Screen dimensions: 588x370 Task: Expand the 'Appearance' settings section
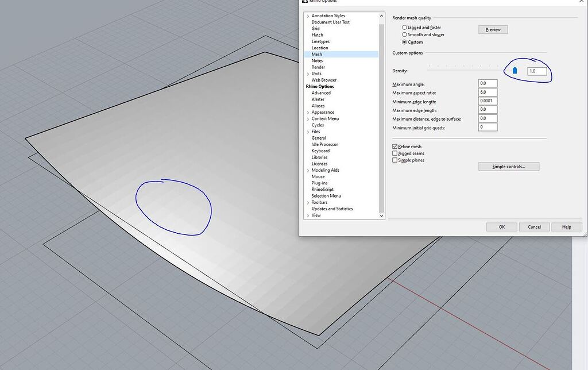[x=309, y=112]
